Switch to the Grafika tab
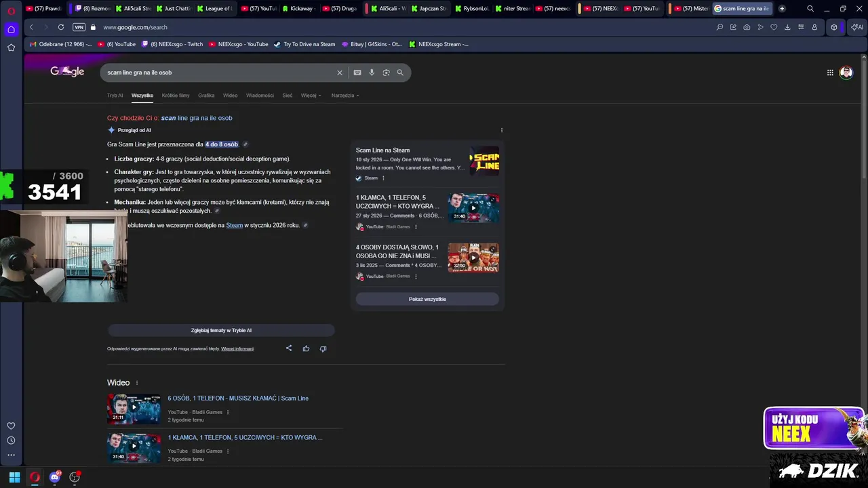The image size is (868, 488). 206,96
